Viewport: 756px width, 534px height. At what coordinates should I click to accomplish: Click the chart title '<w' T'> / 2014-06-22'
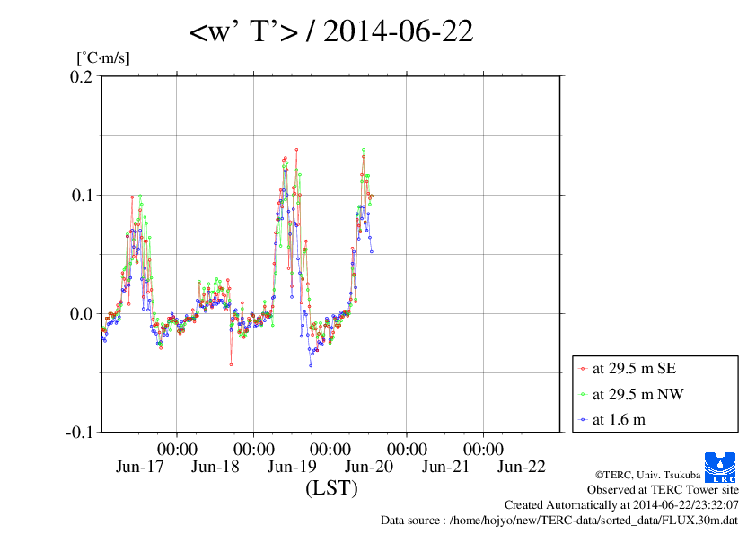(x=331, y=31)
